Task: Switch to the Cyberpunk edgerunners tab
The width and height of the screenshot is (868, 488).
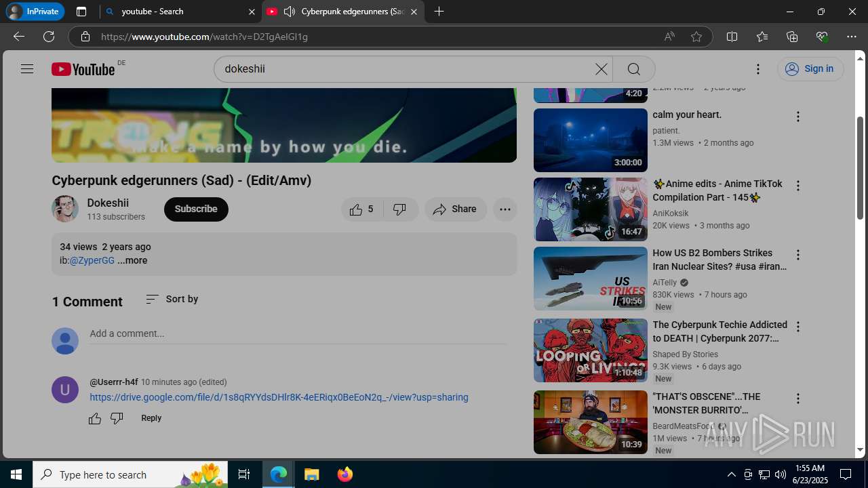Action: pyautogui.click(x=343, y=12)
